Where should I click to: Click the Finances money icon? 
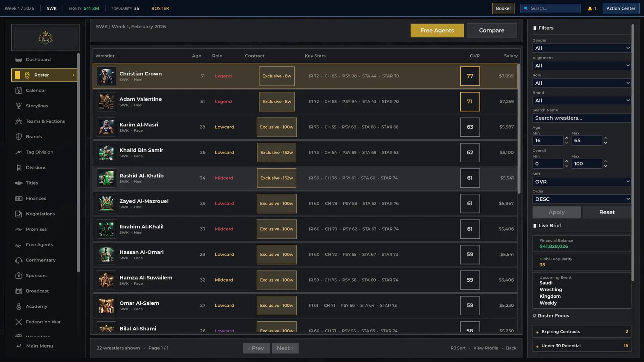[x=19, y=198]
